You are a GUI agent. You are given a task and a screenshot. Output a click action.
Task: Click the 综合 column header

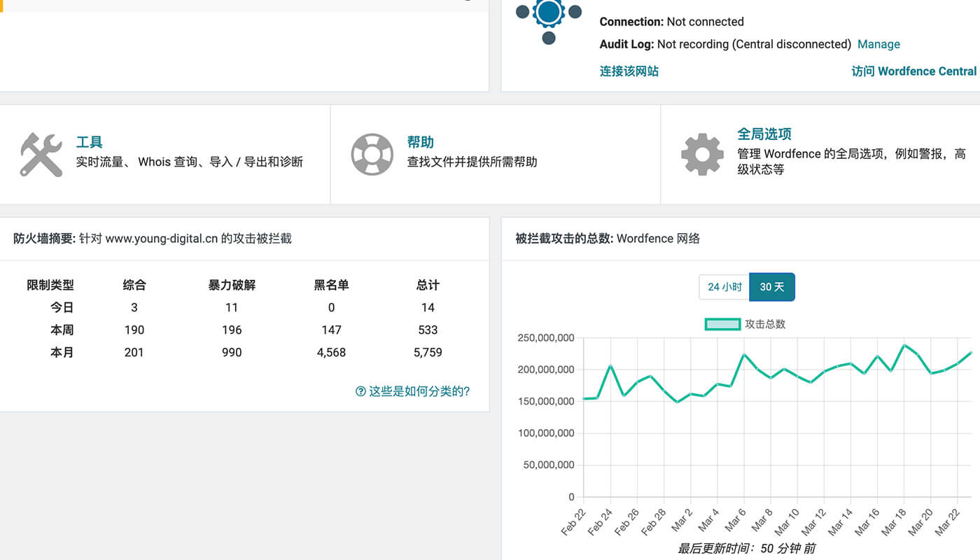pos(134,285)
